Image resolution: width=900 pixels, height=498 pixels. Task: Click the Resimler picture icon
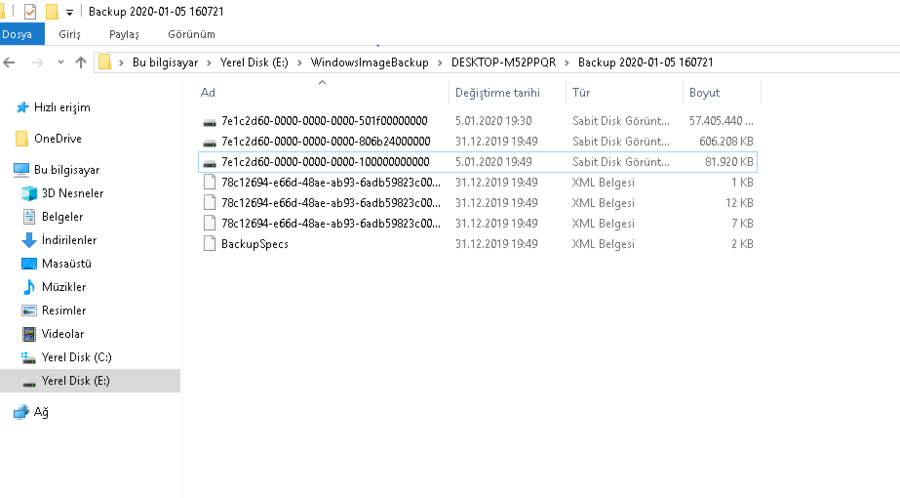click(29, 310)
